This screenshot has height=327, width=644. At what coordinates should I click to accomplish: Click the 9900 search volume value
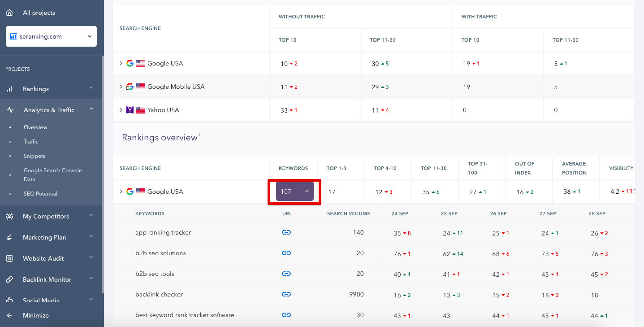[357, 294]
